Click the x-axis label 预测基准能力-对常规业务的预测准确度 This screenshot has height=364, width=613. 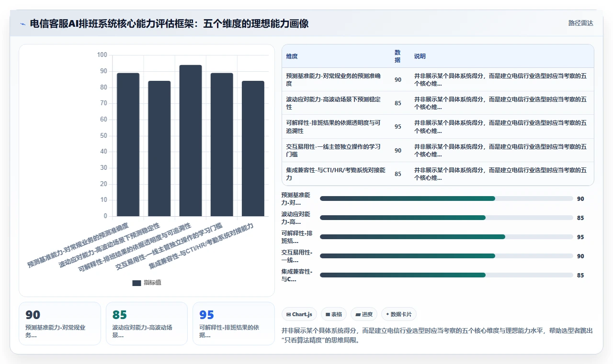coord(78,245)
